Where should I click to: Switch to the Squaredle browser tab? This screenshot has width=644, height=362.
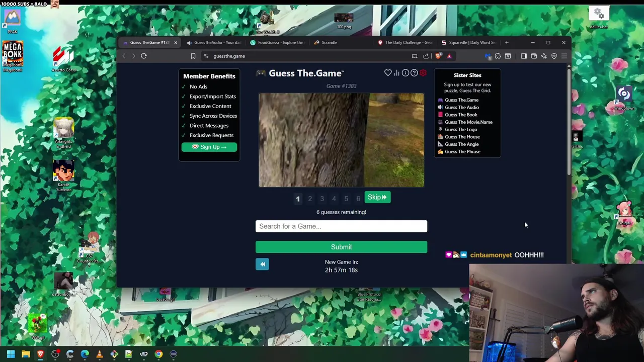pos(469,42)
